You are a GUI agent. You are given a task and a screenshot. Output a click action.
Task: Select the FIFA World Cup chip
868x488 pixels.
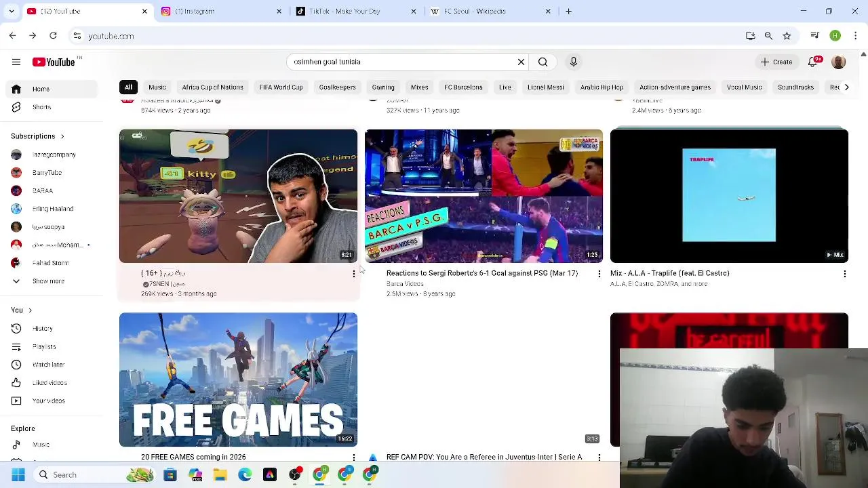(281, 87)
